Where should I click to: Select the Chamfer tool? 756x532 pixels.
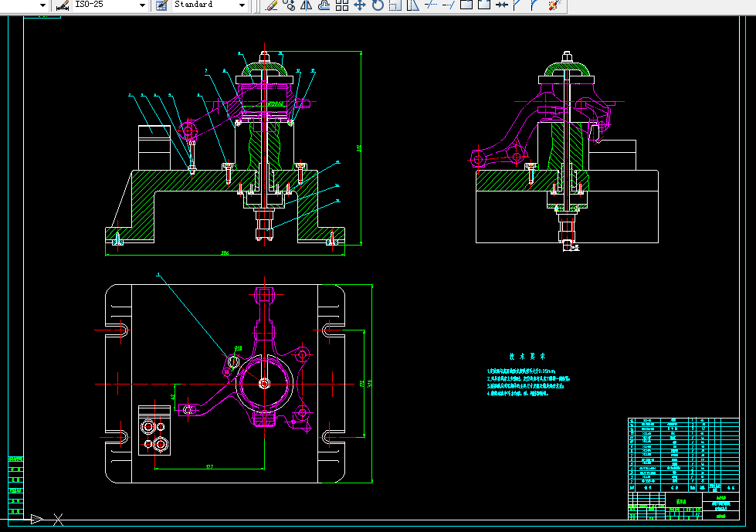[x=517, y=5]
